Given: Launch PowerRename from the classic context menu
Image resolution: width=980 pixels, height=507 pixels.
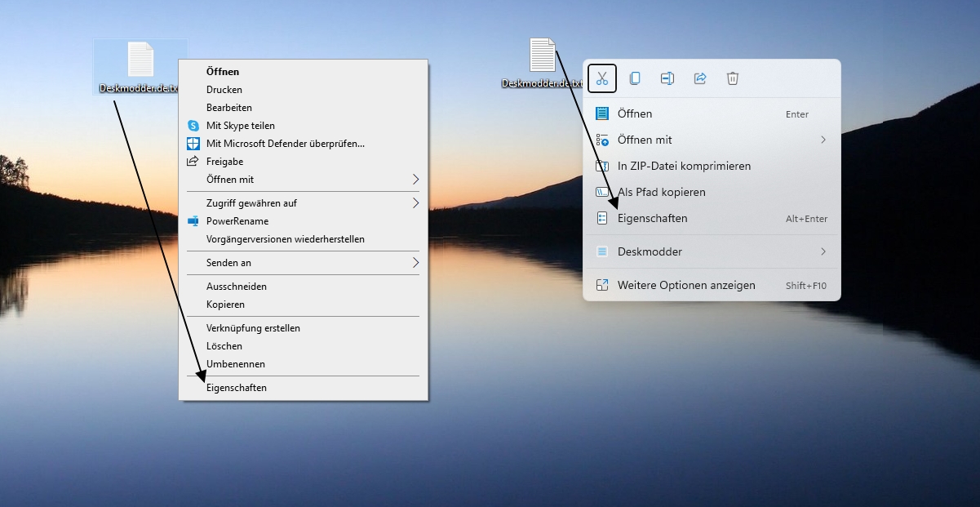Looking at the screenshot, I should (x=237, y=221).
